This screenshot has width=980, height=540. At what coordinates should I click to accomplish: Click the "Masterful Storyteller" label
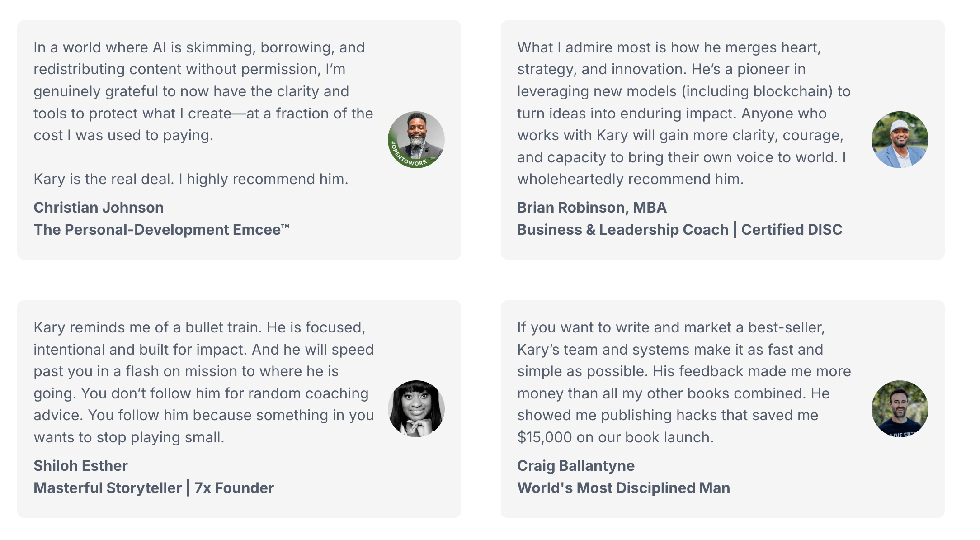point(108,488)
